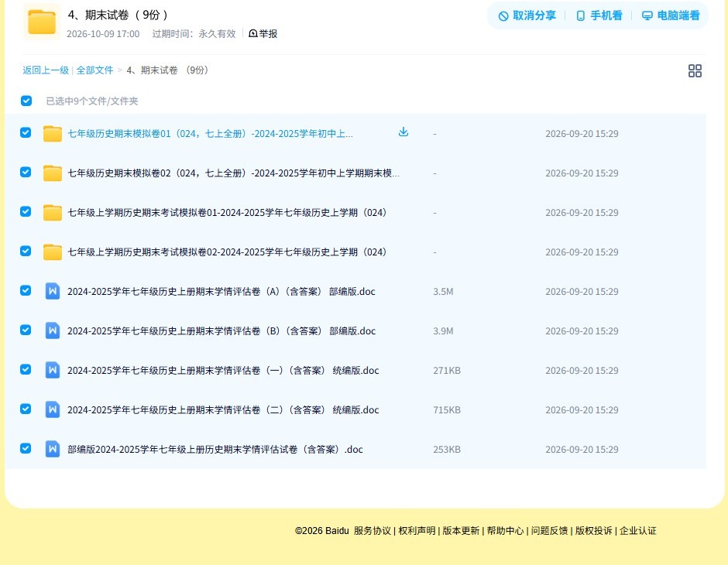The image size is (728, 565).
Task: Open 全部文件 breadcrumb link
Action: tap(94, 70)
